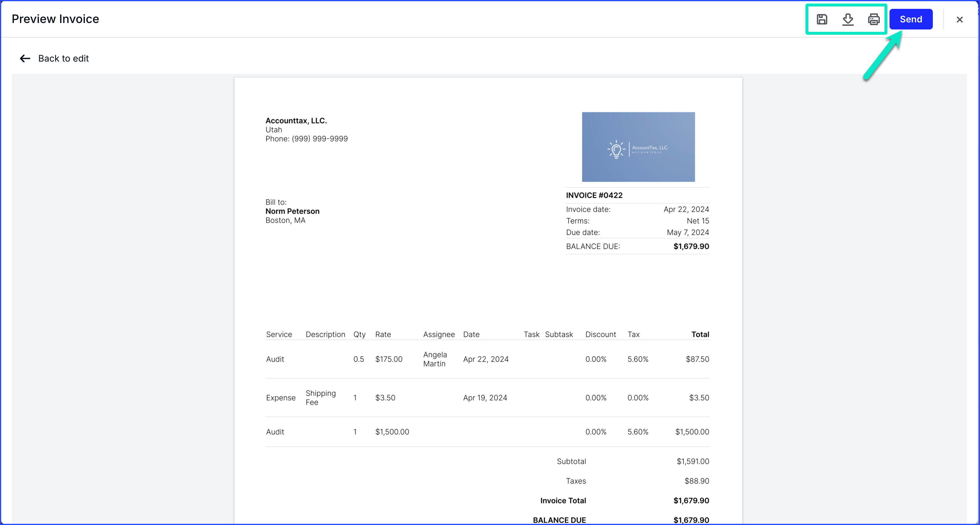Image resolution: width=980 pixels, height=525 pixels.
Task: Click the save invoice floppy icon
Action: click(x=822, y=19)
